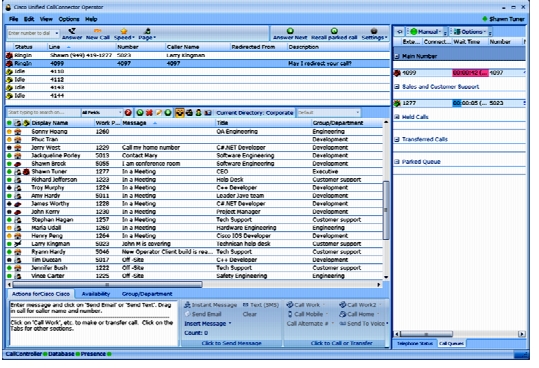This screenshot has width=539, height=368.
Task: Click the red clear-search icon
Action: 128,113
